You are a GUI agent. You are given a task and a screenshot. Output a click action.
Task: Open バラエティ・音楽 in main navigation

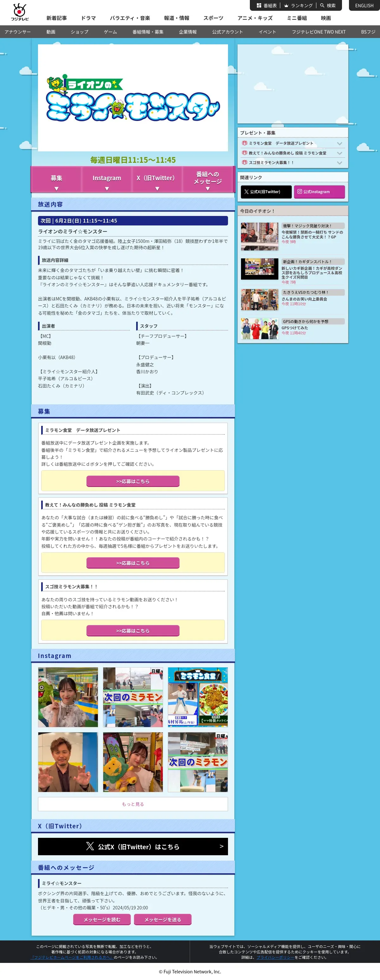tap(130, 18)
